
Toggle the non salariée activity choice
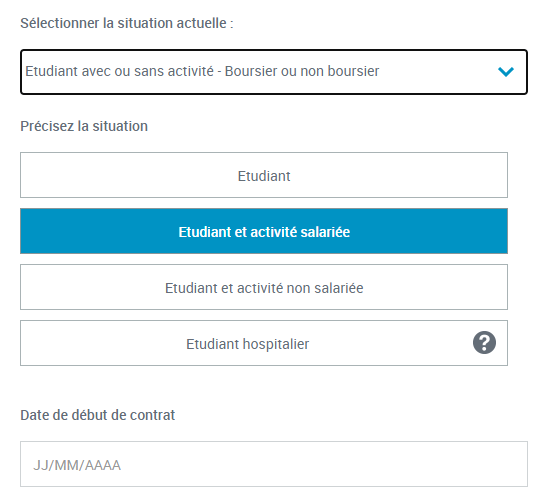tap(264, 287)
